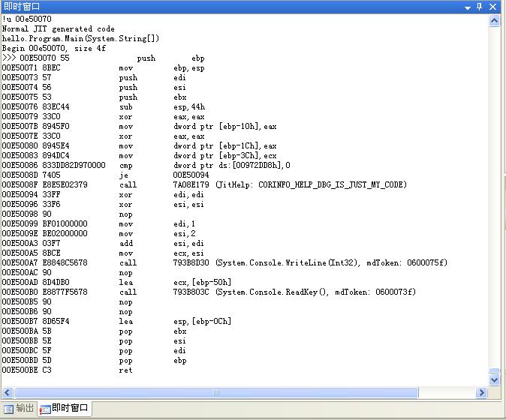
Task: Click the 'pop edi' instruction line
Action: (x=94, y=350)
